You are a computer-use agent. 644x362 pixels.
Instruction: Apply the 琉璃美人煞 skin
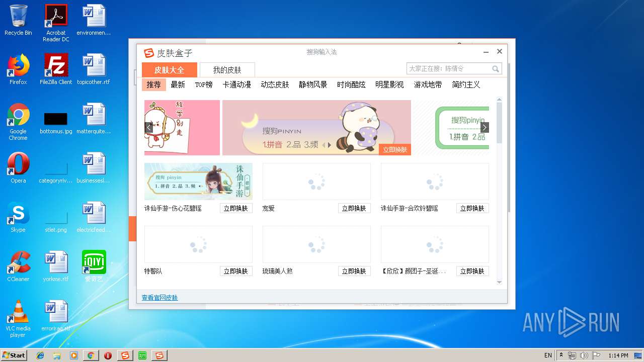(354, 271)
